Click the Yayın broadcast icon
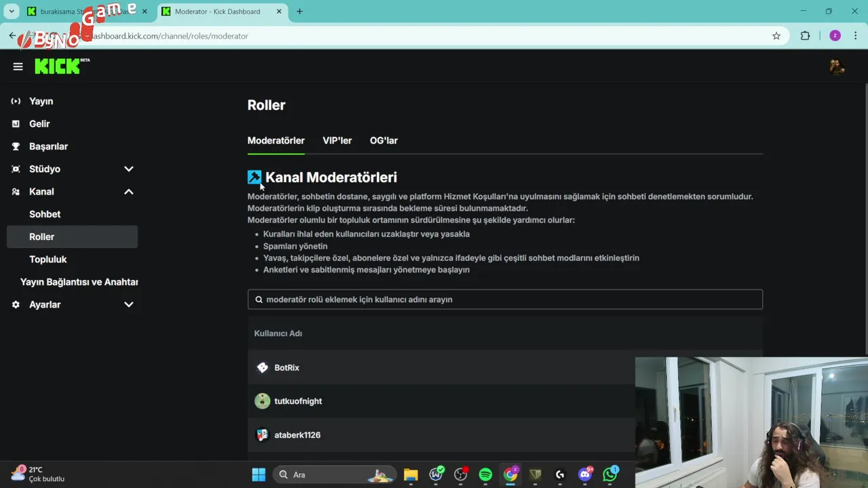Viewport: 868px width, 488px height. click(16, 101)
